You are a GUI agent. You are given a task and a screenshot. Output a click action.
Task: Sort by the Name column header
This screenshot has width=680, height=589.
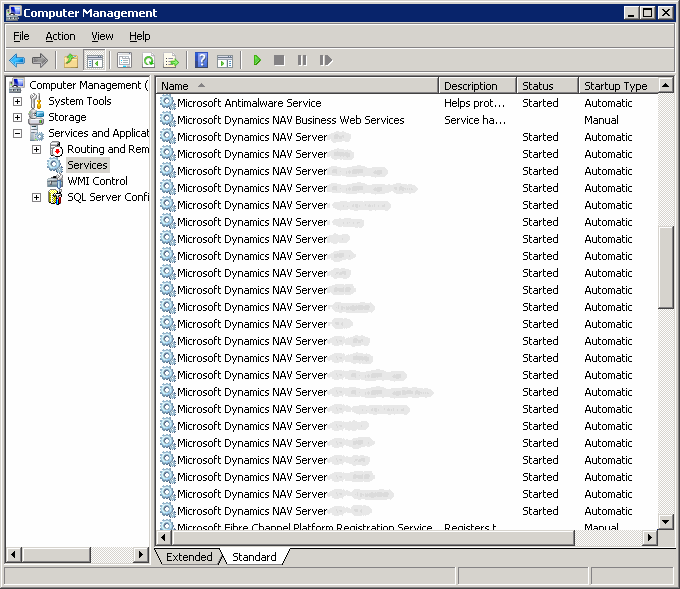coord(297,86)
